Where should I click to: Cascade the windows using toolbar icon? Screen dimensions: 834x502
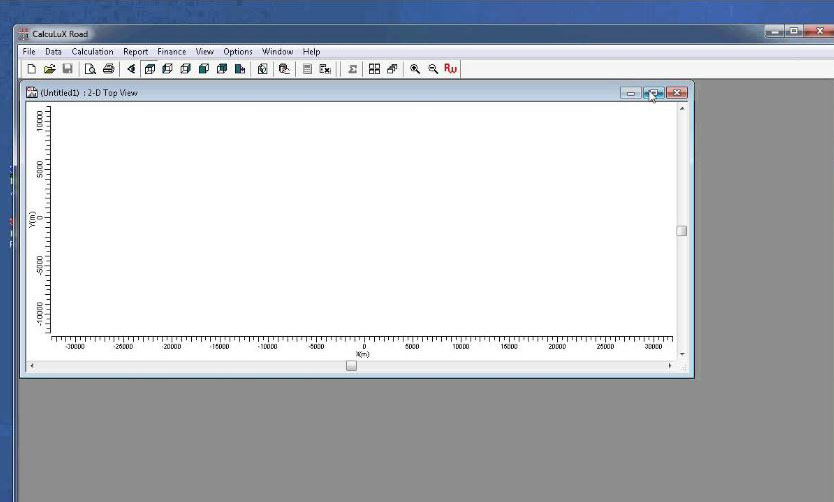click(x=393, y=69)
